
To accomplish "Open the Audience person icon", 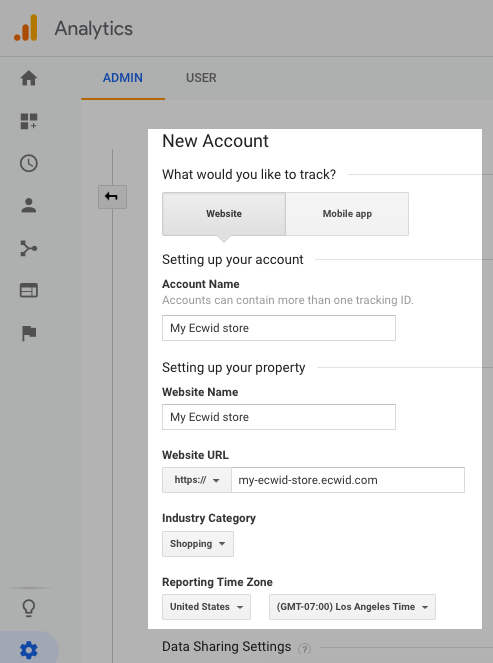I will 29,205.
